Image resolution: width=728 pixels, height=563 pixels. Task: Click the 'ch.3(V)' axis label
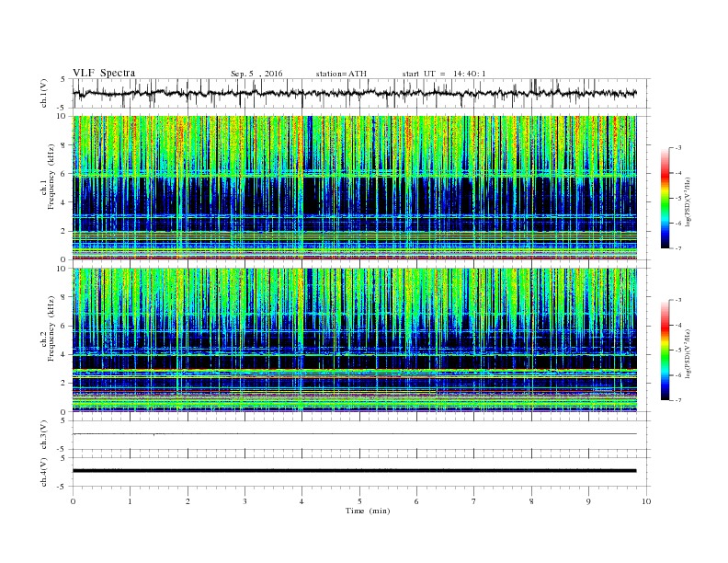coord(43,435)
